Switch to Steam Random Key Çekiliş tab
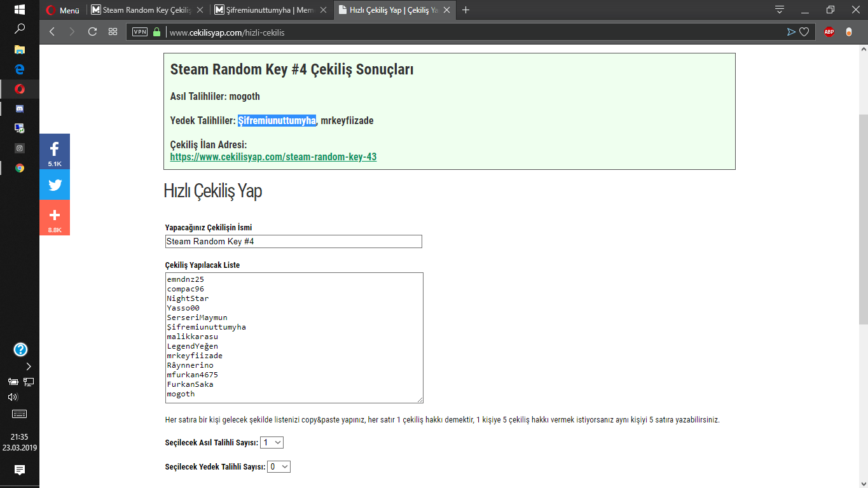Screen dimensions: 868x488 pyautogui.click(x=148, y=10)
